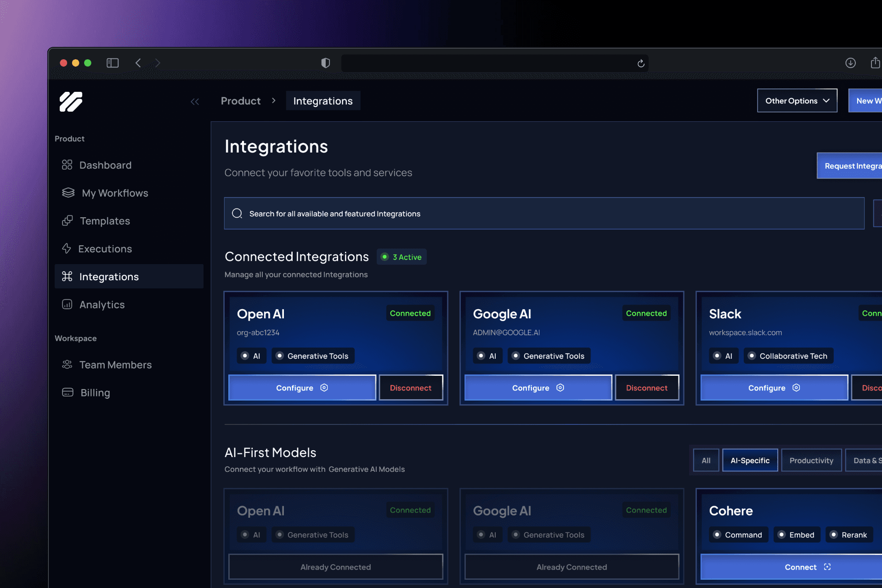Disconnect the Google AI integration
Screen dimensions: 882x588
pos(646,388)
